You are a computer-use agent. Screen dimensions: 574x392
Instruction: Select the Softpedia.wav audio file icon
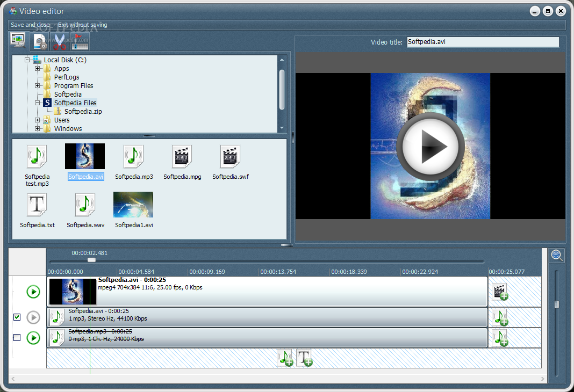(x=85, y=205)
